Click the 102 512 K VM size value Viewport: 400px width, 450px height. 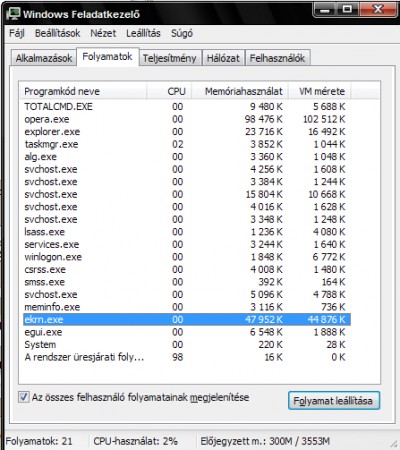tap(324, 119)
